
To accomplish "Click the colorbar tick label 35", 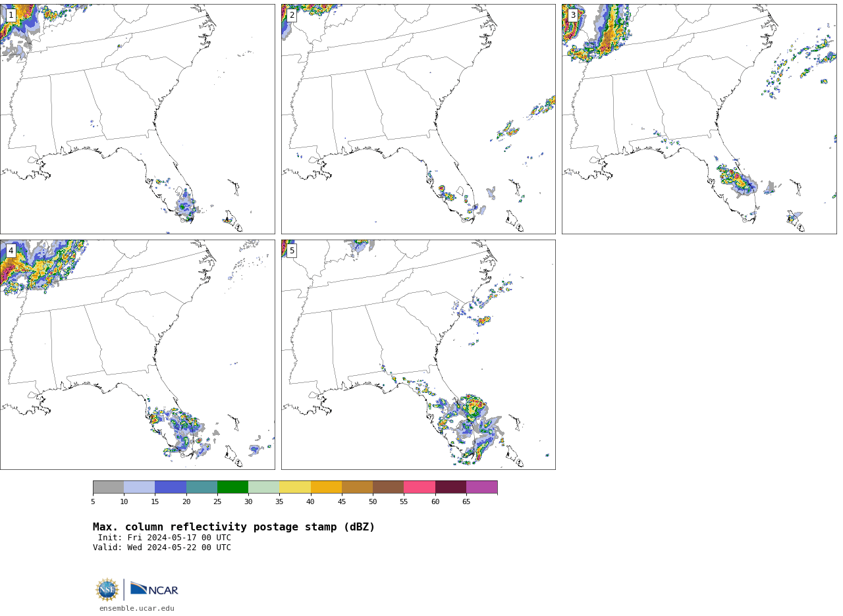I will coord(279,502).
